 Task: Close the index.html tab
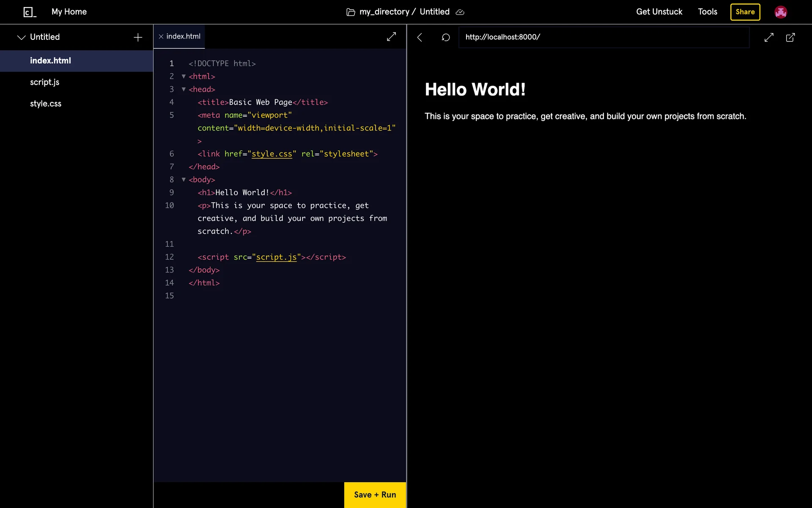[x=161, y=37]
